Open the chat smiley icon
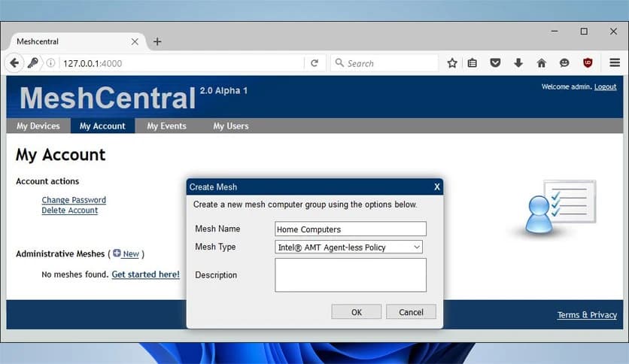This screenshot has height=364, width=629. (564, 63)
